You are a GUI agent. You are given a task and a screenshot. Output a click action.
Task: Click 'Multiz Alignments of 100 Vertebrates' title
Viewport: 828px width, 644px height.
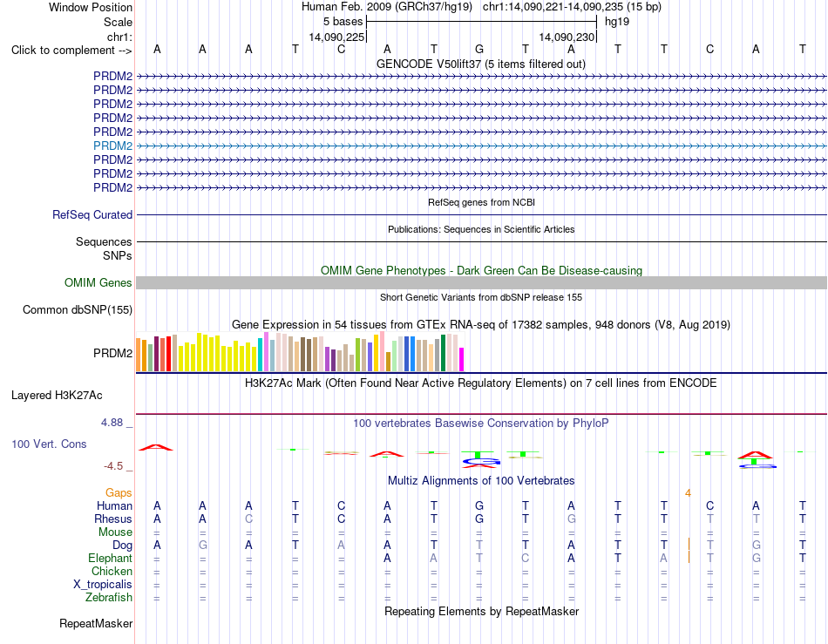click(481, 480)
